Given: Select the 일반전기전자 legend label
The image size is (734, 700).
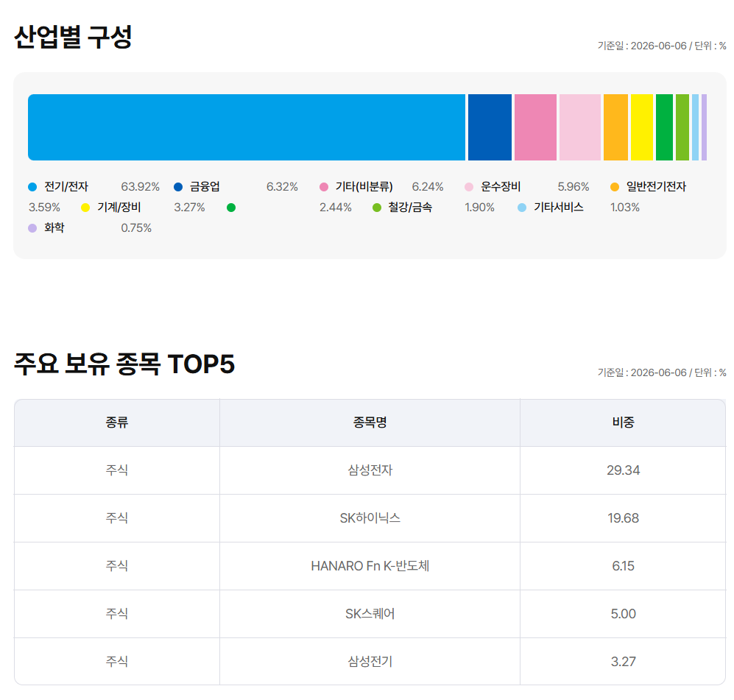Looking at the screenshot, I should point(656,187).
